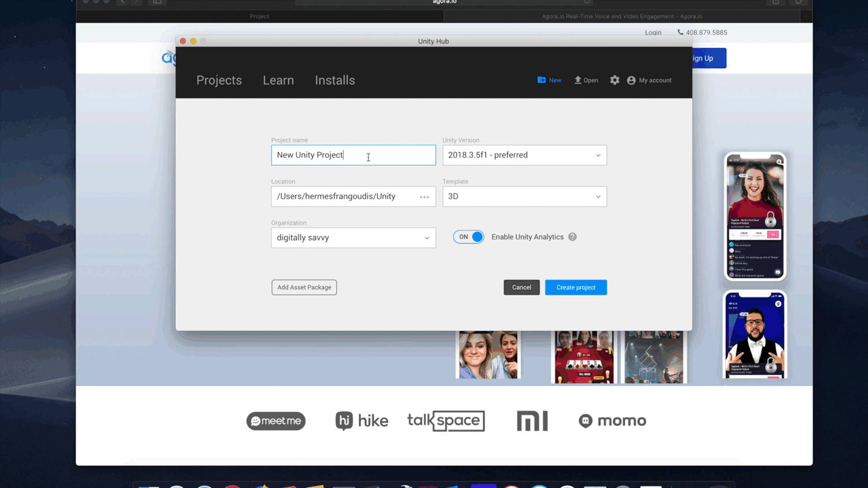Click the New project icon

click(x=542, y=80)
